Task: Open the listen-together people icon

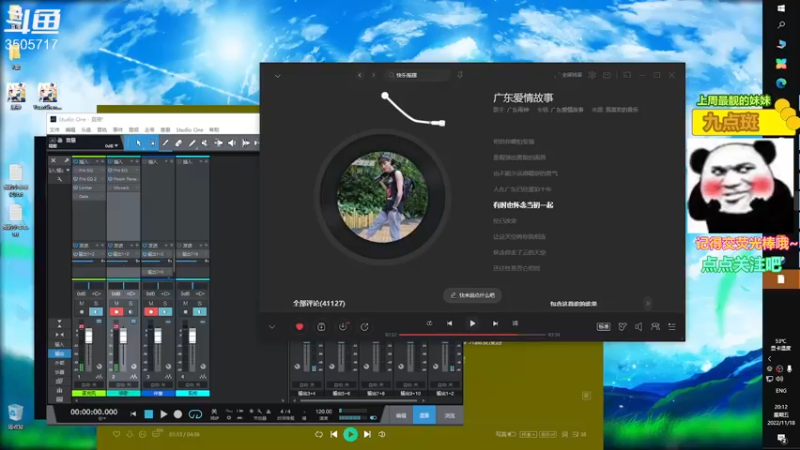Action: [x=655, y=327]
